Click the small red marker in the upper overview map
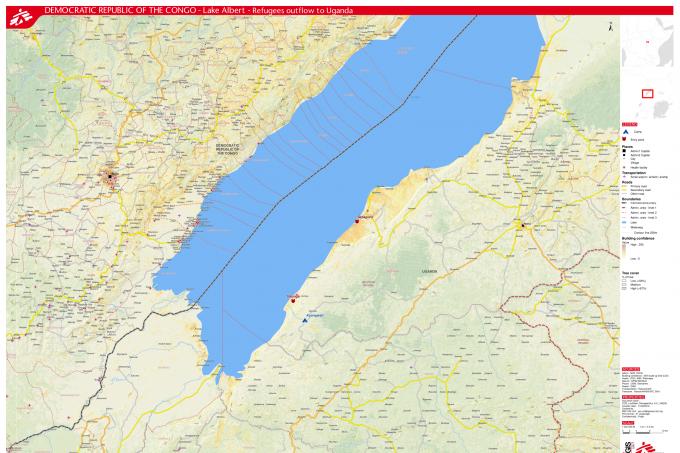Viewport: 680px width, 453px height. [648, 42]
